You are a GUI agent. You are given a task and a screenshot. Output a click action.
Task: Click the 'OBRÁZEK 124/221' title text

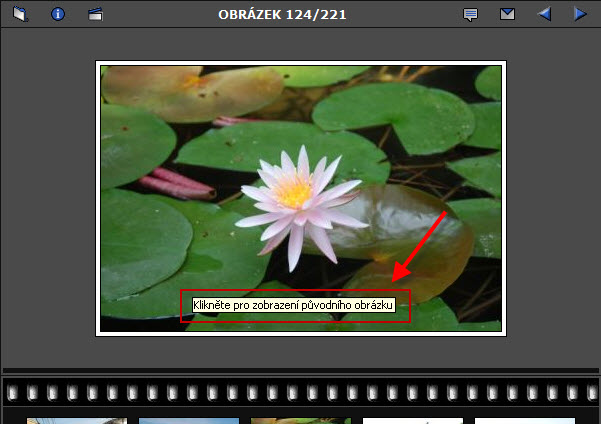pos(282,15)
